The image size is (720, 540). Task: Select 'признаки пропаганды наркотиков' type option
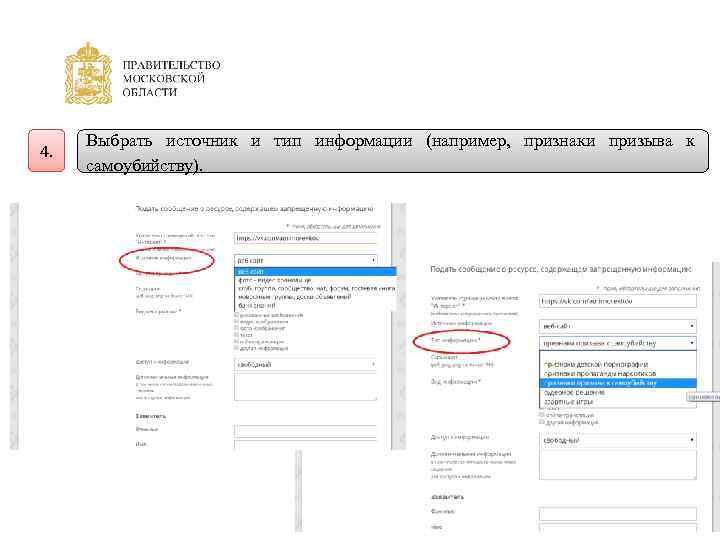(618, 374)
